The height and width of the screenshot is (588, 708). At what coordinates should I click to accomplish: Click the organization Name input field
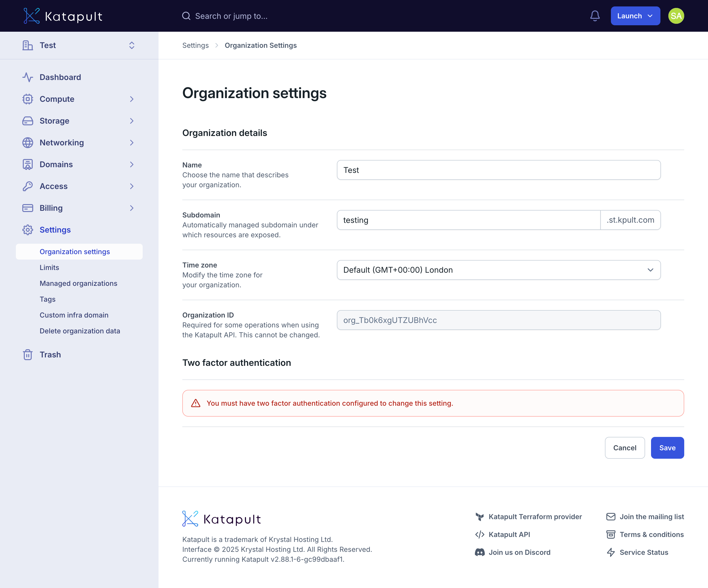pos(499,170)
